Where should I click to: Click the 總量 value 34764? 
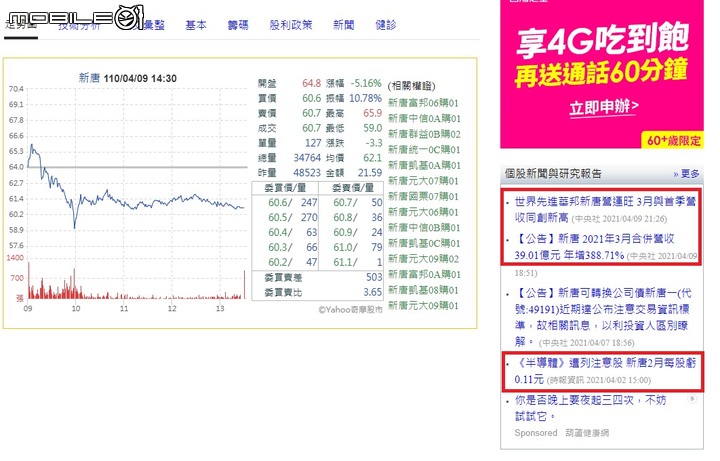point(307,157)
